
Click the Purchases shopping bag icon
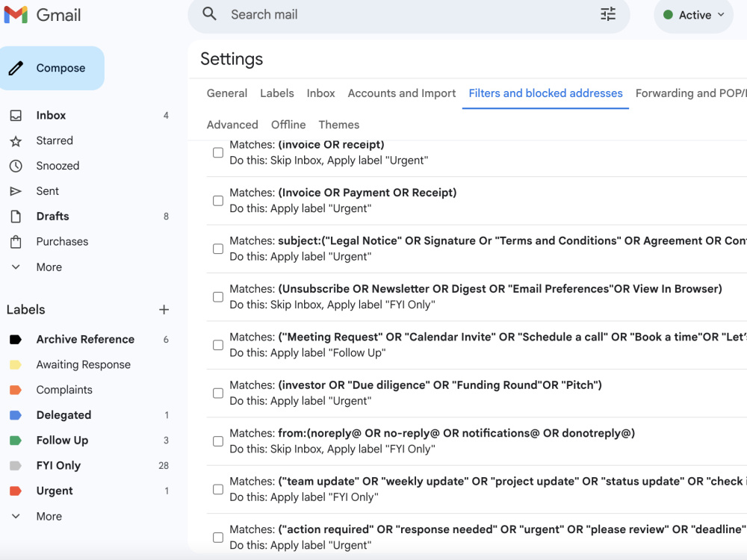click(x=16, y=242)
